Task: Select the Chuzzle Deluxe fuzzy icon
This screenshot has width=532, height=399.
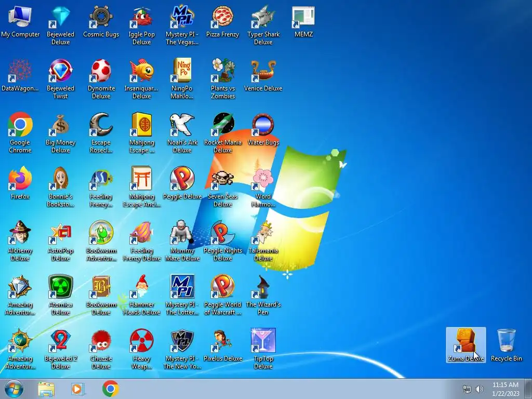Action: coord(101,341)
